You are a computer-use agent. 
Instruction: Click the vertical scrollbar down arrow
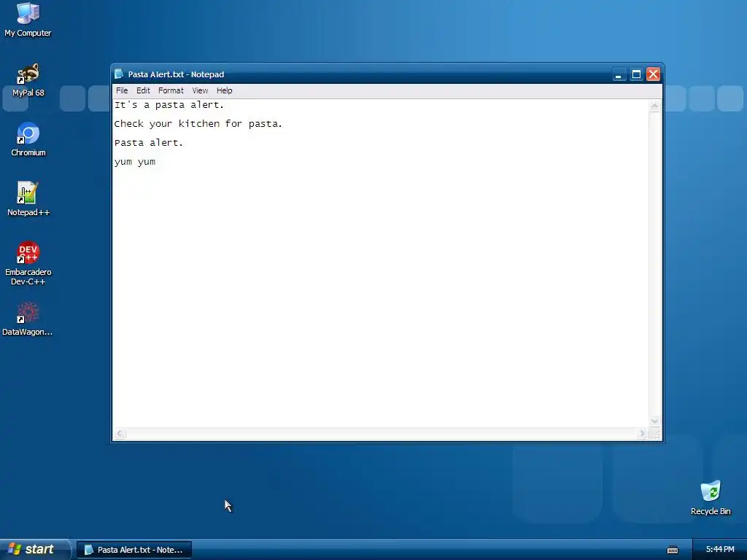pyautogui.click(x=654, y=421)
